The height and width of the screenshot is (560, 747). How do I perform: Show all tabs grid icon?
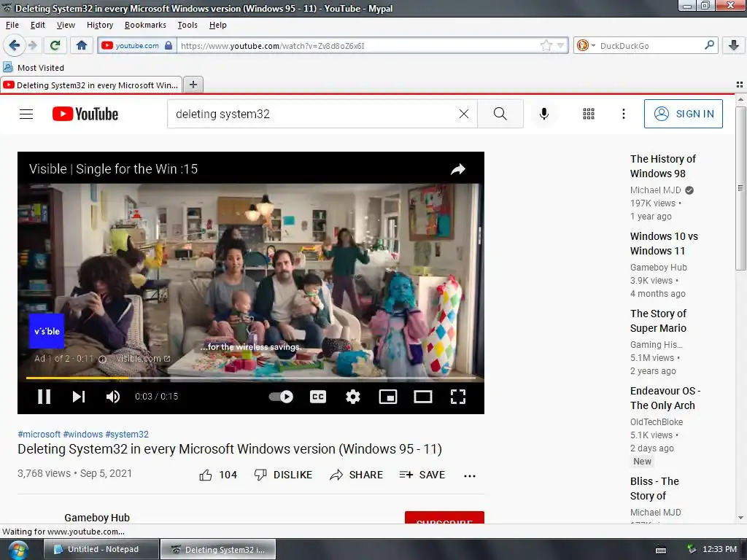tap(740, 85)
